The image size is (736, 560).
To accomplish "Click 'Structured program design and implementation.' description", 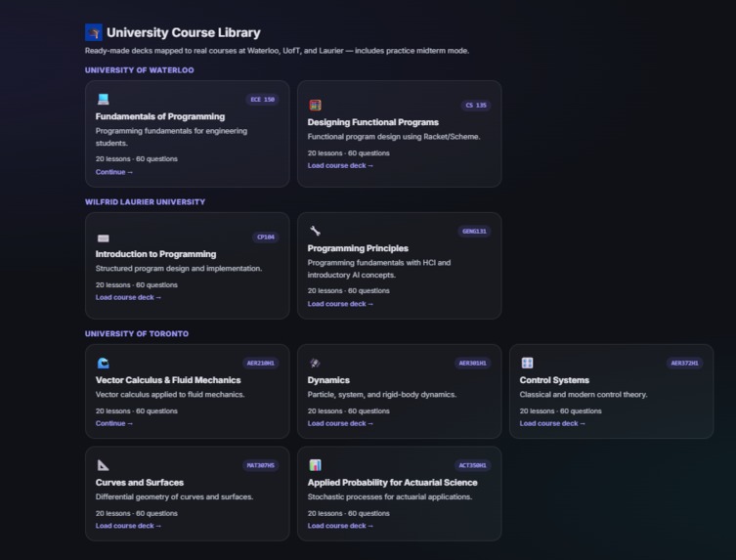I will [179, 269].
